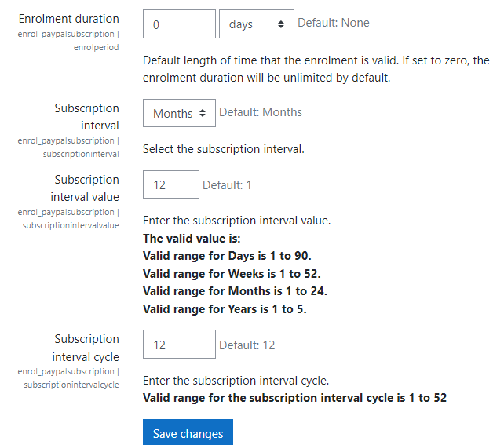Click the 'Default: None' text
Image resolution: width=504 pixels, height=445 pixels.
[x=334, y=23]
